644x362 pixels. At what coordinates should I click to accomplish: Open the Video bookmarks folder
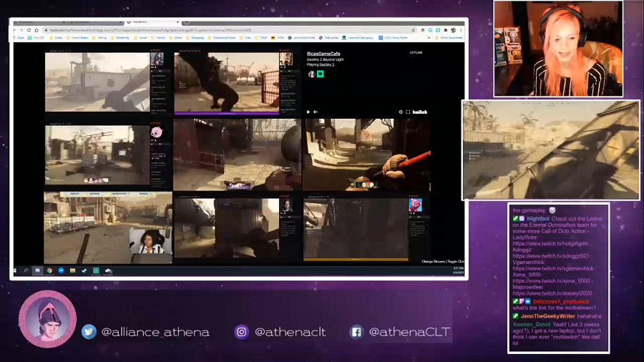click(175, 38)
